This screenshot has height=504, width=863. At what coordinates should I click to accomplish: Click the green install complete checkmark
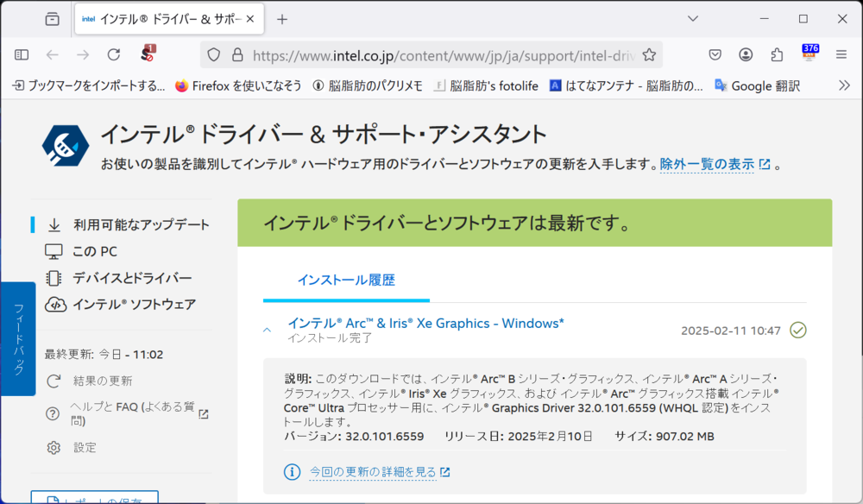[798, 331]
